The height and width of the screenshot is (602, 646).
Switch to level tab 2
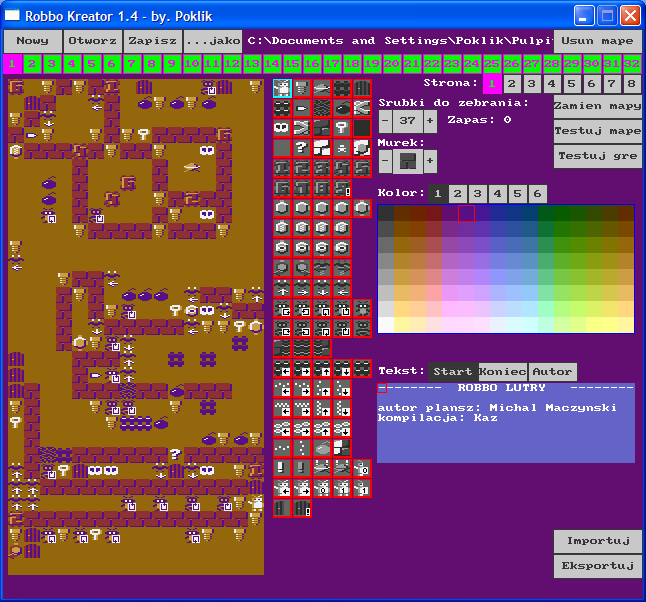32,64
